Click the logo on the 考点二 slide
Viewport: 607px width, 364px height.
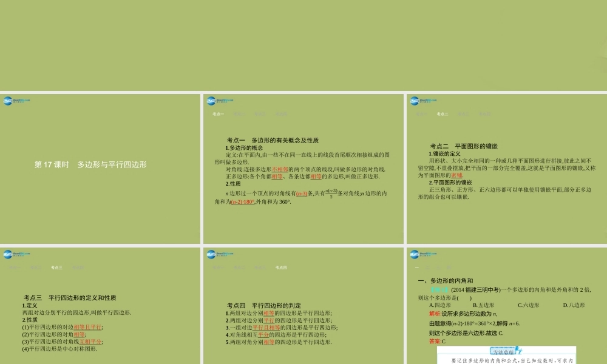[x=423, y=101]
